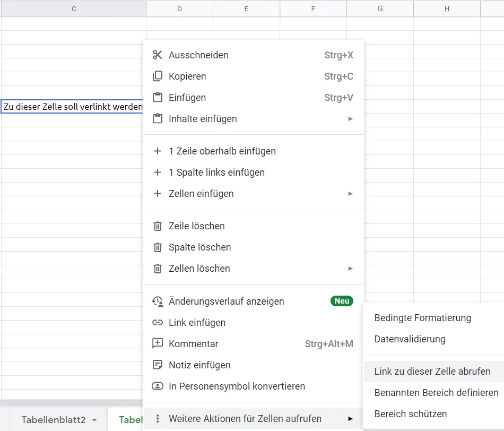This screenshot has width=504, height=431.
Task: Click the plus icon for 1 Spalte links einfügen
Action: (x=157, y=173)
